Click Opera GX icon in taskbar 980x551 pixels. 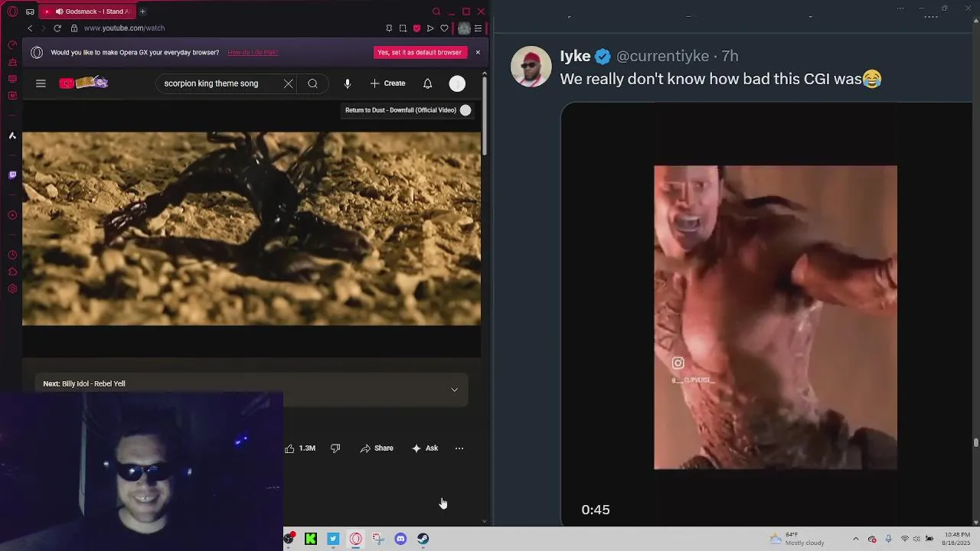[x=356, y=539]
